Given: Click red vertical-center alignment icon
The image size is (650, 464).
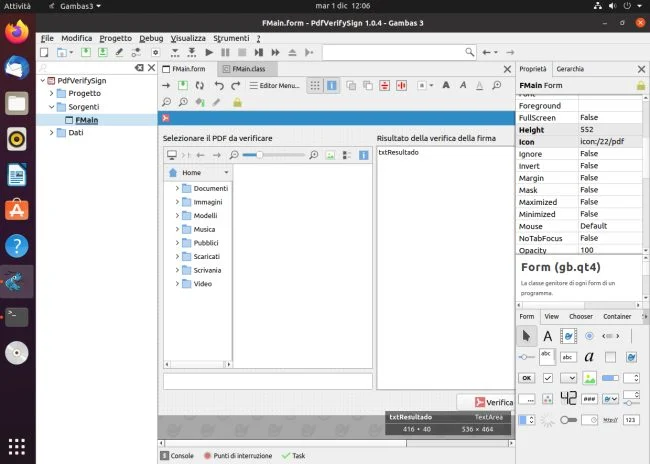Looking at the screenshot, I should click(x=401, y=85).
